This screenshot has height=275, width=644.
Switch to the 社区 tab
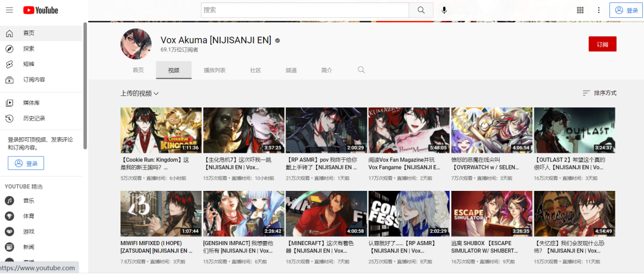tap(255, 70)
